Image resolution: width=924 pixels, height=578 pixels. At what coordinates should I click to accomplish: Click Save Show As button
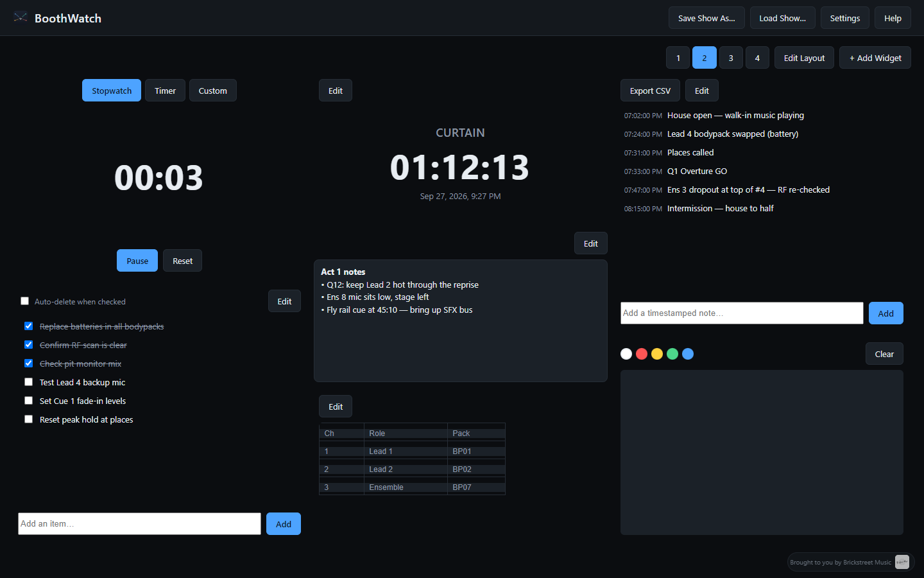[x=706, y=18]
